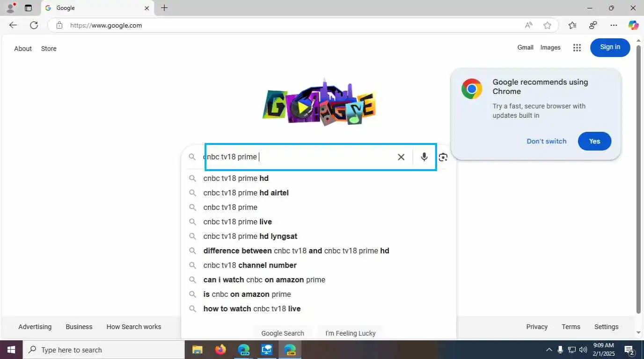This screenshot has width=644, height=359.
Task: Open the notifications center icon
Action: [x=629, y=350]
